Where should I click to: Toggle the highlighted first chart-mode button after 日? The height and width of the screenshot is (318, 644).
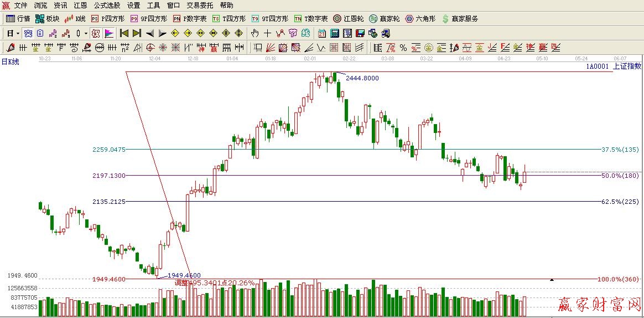point(28,33)
